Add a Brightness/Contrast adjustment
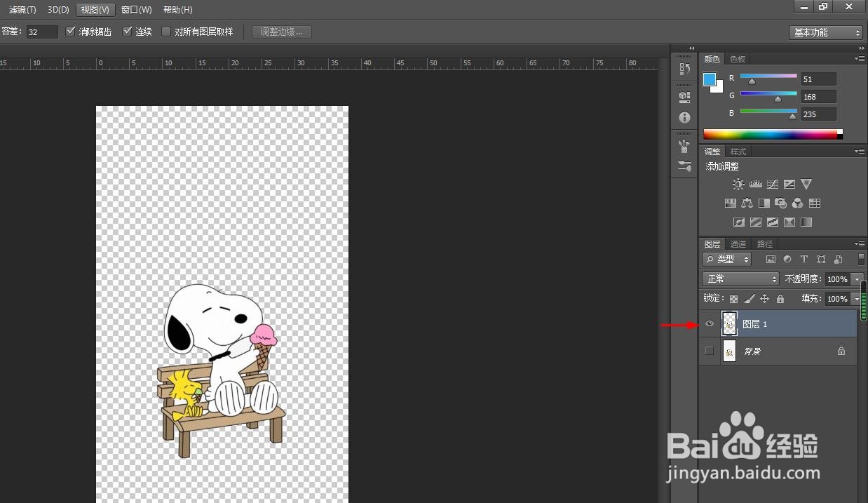 tap(738, 184)
